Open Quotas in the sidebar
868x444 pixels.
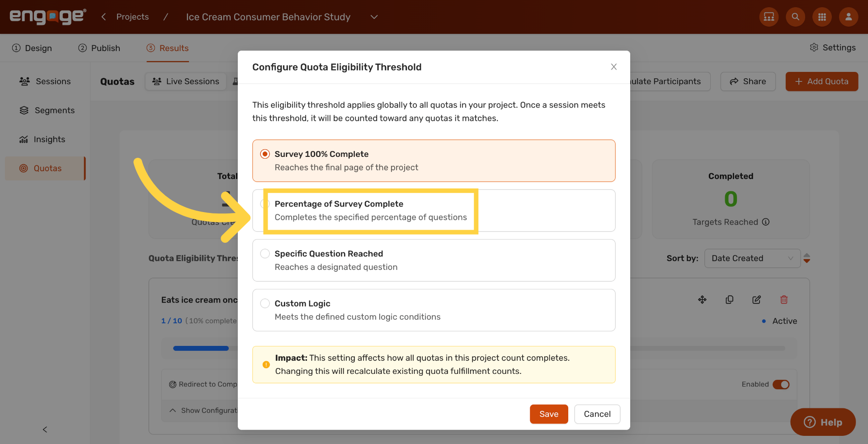click(x=45, y=168)
